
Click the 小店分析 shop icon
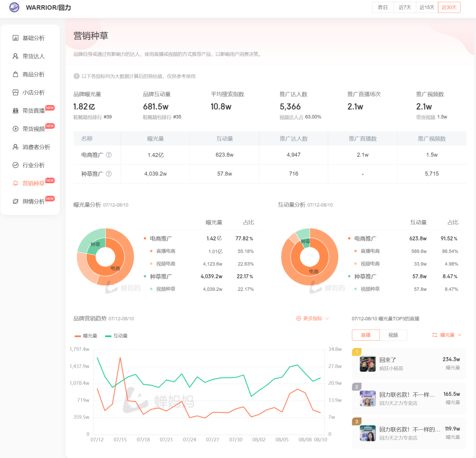click(15, 93)
